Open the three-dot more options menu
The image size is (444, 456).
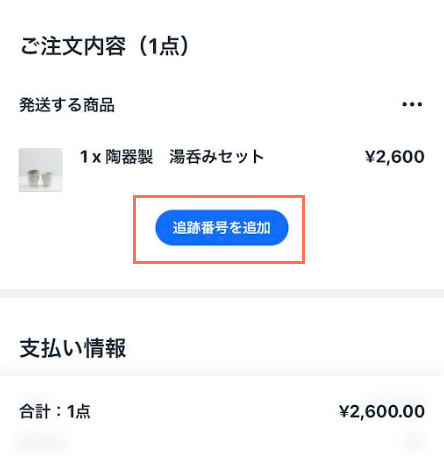pyautogui.click(x=412, y=104)
